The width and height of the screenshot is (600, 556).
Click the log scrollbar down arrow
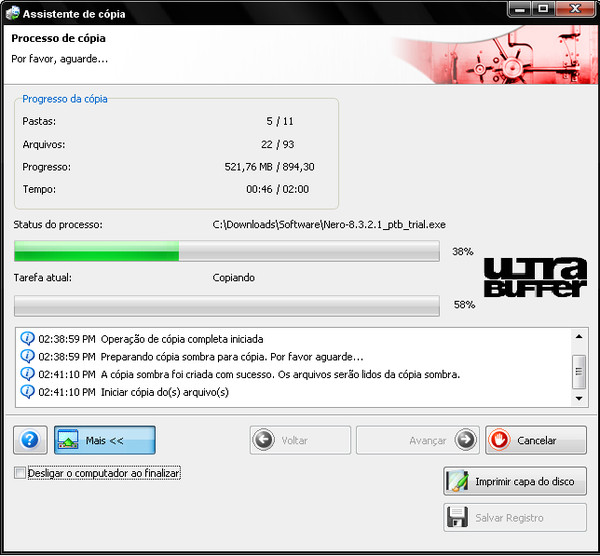coord(579,399)
